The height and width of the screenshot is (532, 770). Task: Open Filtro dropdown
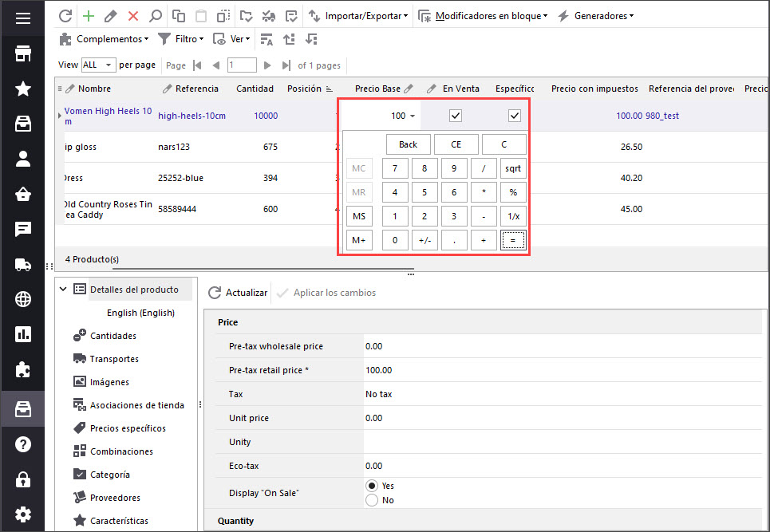(180, 39)
